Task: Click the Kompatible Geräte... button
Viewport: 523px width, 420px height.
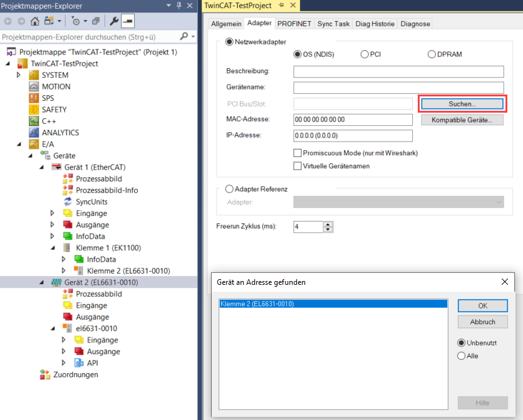Action: pyautogui.click(x=462, y=120)
